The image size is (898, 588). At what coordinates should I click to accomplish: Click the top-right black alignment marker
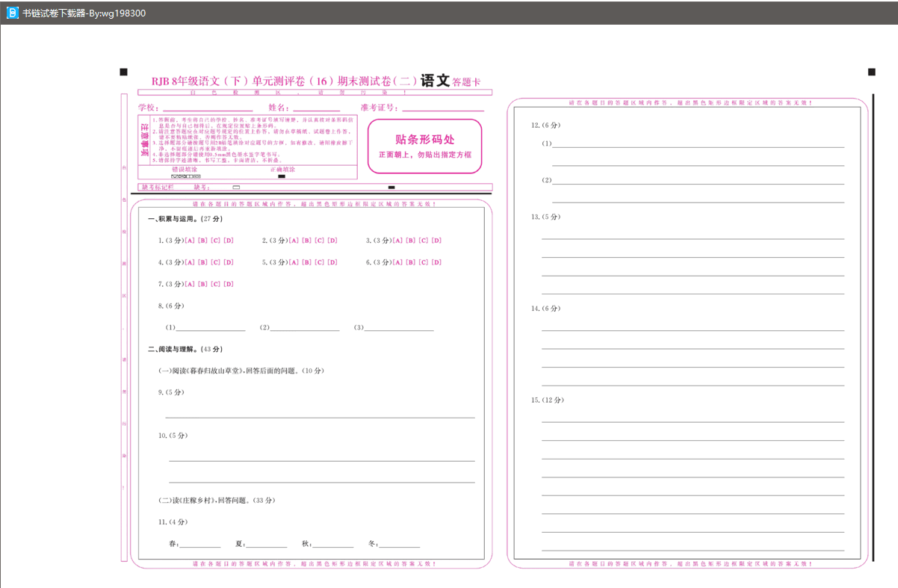pos(871,73)
